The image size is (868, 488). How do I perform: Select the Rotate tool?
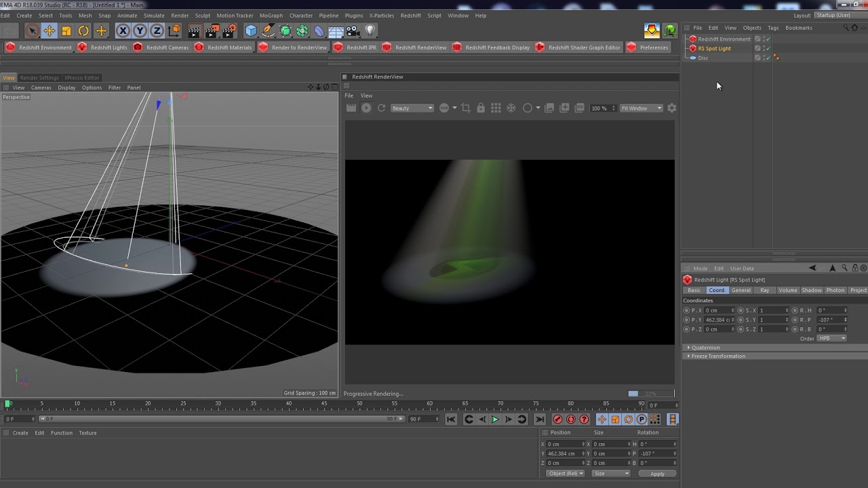click(83, 30)
